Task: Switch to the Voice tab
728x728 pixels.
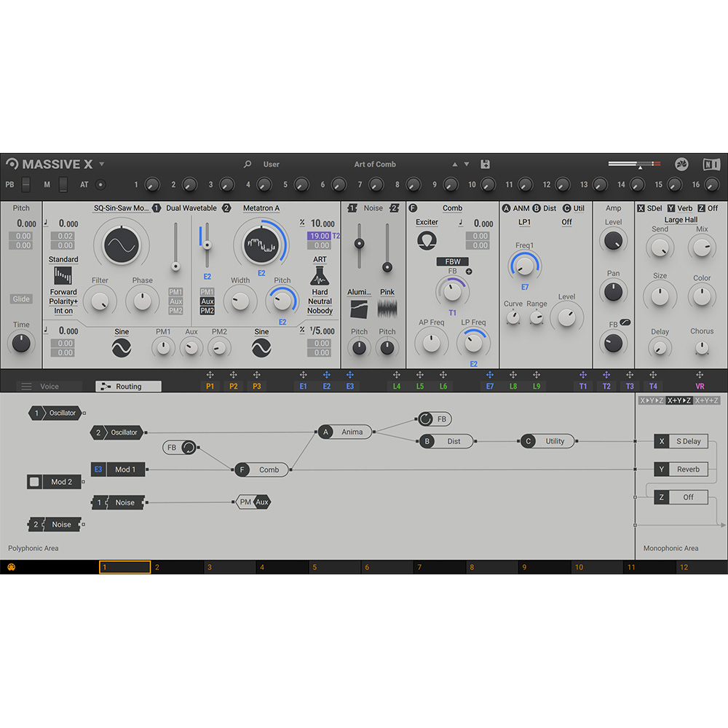Action: tap(51, 386)
